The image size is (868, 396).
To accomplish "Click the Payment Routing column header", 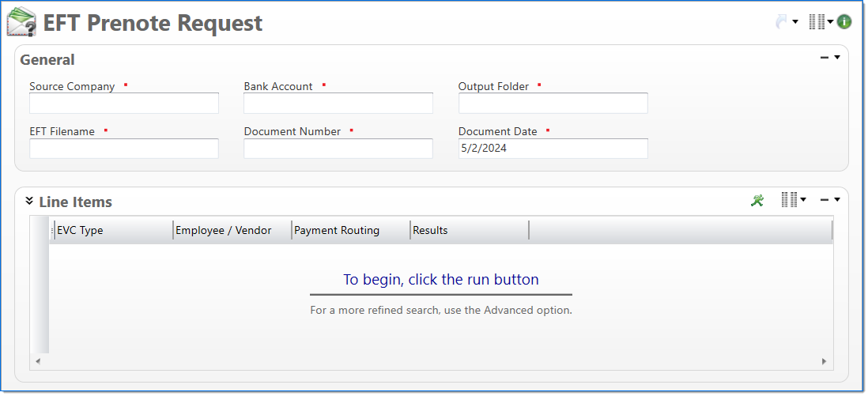I will tap(349, 231).
